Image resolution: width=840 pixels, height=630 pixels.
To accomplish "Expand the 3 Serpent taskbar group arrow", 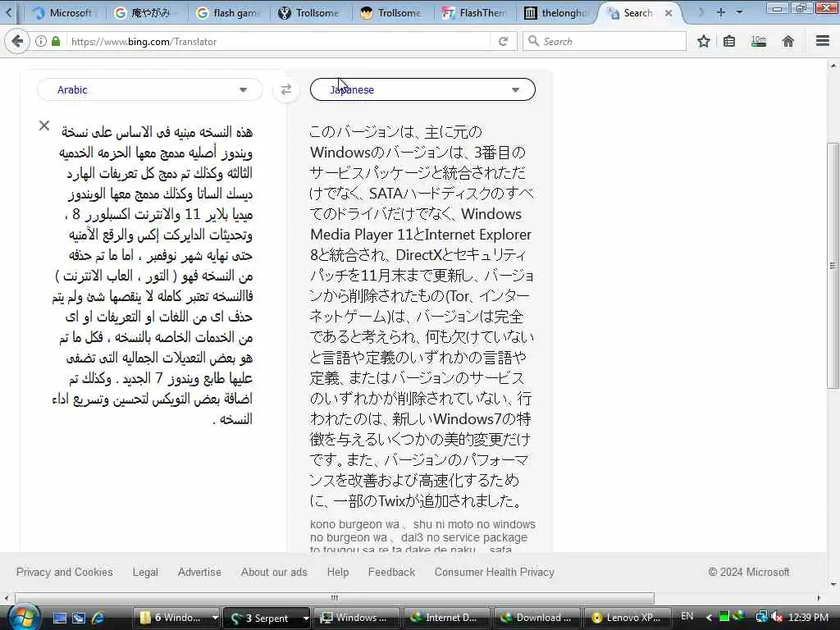I will coord(305,618).
